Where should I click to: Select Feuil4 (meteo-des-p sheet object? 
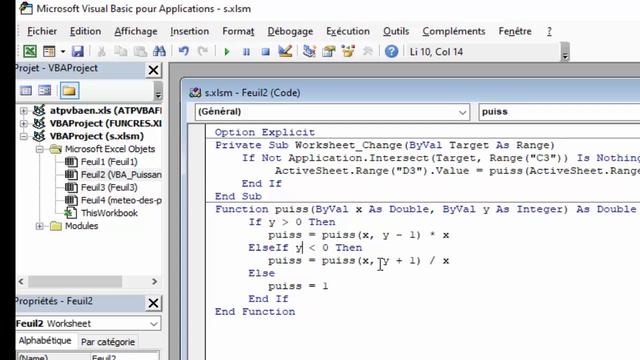(x=121, y=200)
